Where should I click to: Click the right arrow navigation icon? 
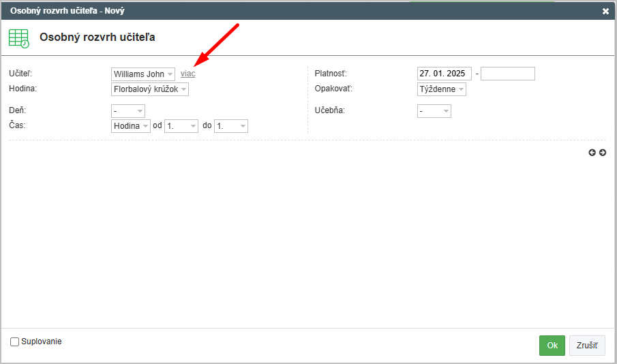click(x=603, y=153)
